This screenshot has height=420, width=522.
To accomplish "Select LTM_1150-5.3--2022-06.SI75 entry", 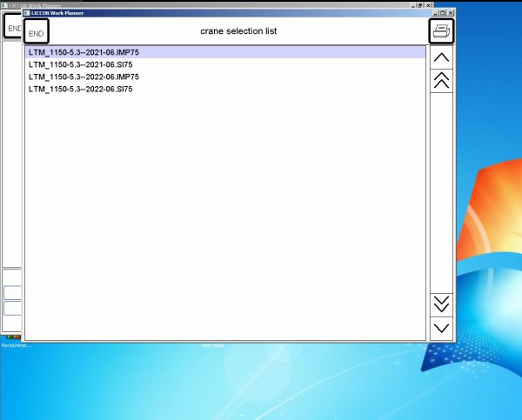I will tap(225, 90).
